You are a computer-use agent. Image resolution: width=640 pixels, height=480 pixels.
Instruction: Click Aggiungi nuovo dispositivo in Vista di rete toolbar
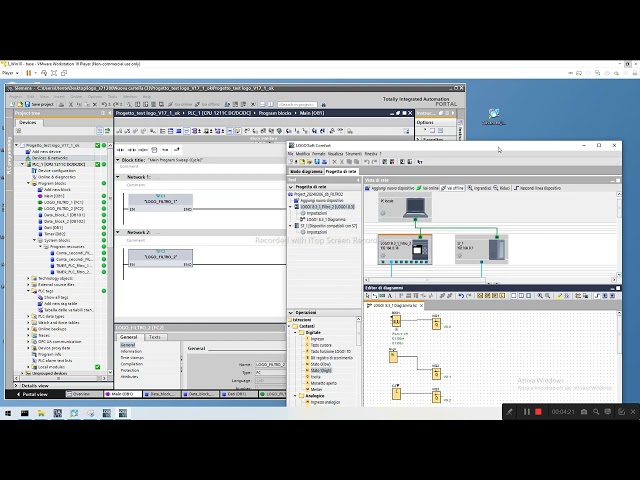[x=389, y=188]
